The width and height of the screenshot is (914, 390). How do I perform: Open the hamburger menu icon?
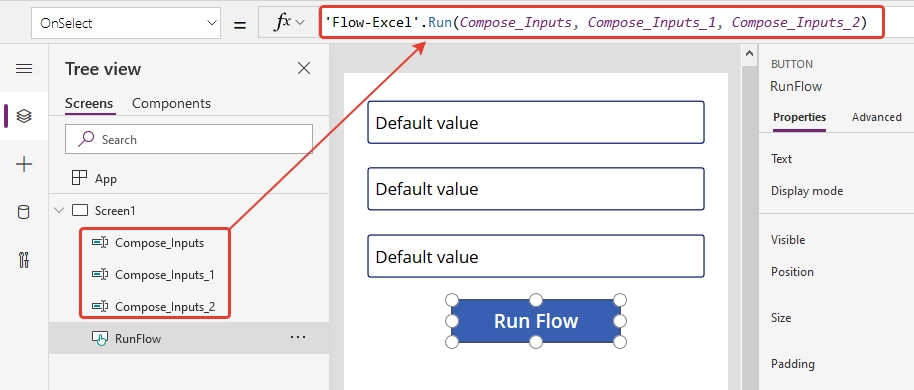(24, 69)
